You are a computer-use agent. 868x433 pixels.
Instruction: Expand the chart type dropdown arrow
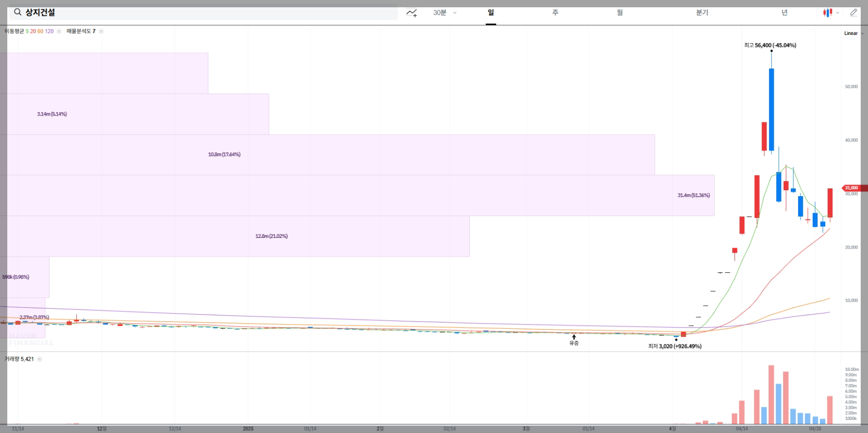[837, 13]
